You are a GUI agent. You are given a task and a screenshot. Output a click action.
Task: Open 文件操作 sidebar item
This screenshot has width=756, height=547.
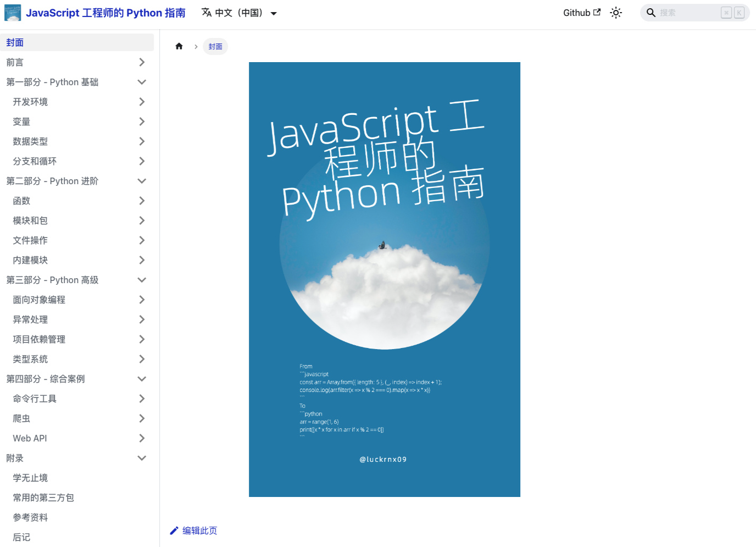pos(30,240)
